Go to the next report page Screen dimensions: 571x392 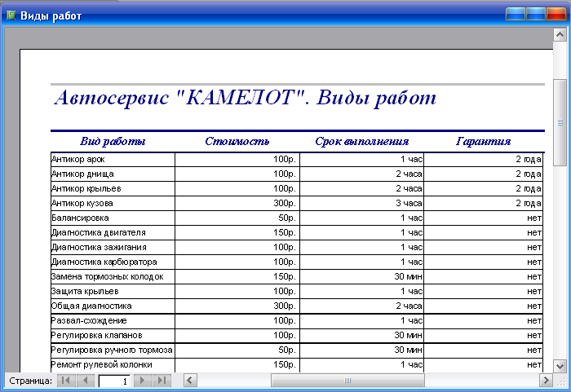pyautogui.click(x=143, y=381)
